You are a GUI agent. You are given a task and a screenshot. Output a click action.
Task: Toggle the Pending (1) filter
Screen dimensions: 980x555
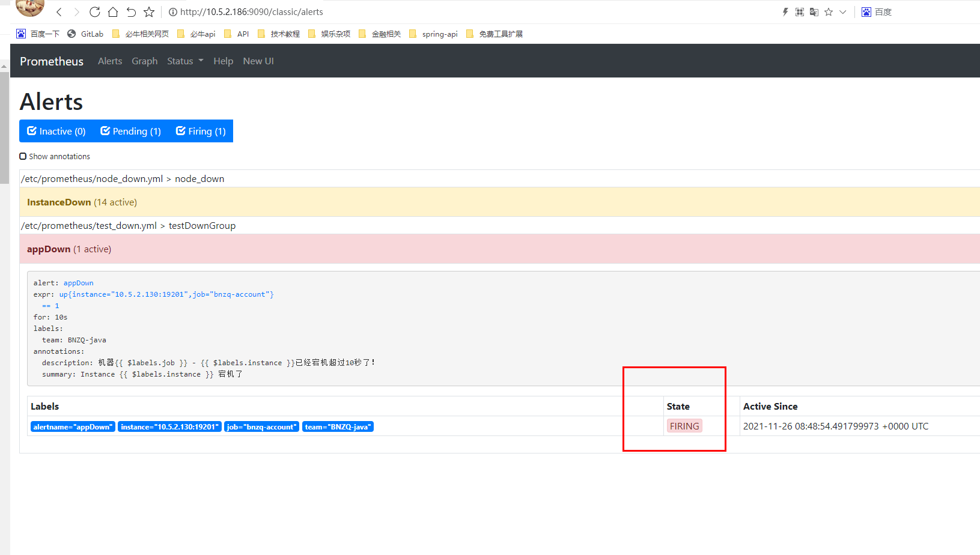coord(130,131)
